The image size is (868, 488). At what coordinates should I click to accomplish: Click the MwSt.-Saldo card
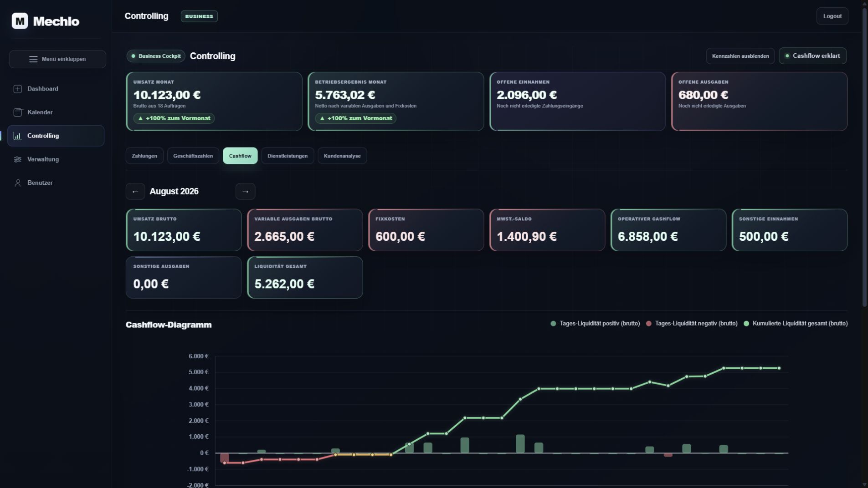547,230
